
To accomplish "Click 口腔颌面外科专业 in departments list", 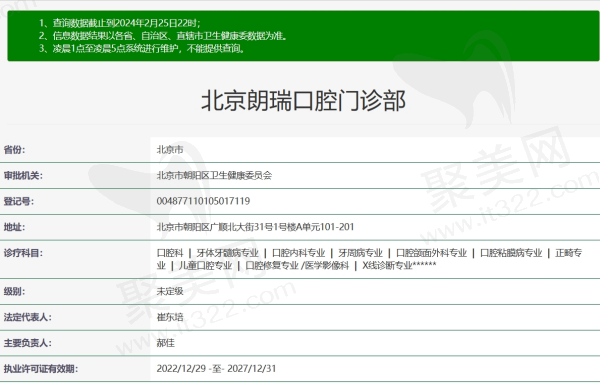I will [431, 253].
